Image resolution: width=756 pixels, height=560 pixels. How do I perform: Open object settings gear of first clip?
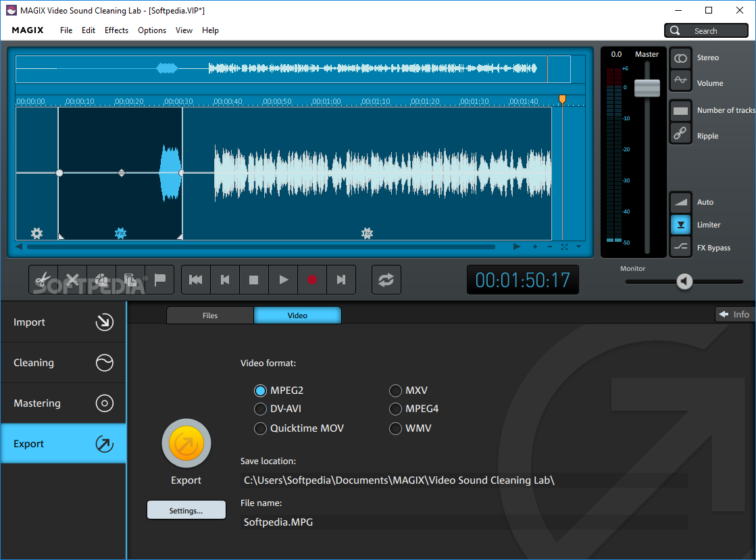[36, 233]
